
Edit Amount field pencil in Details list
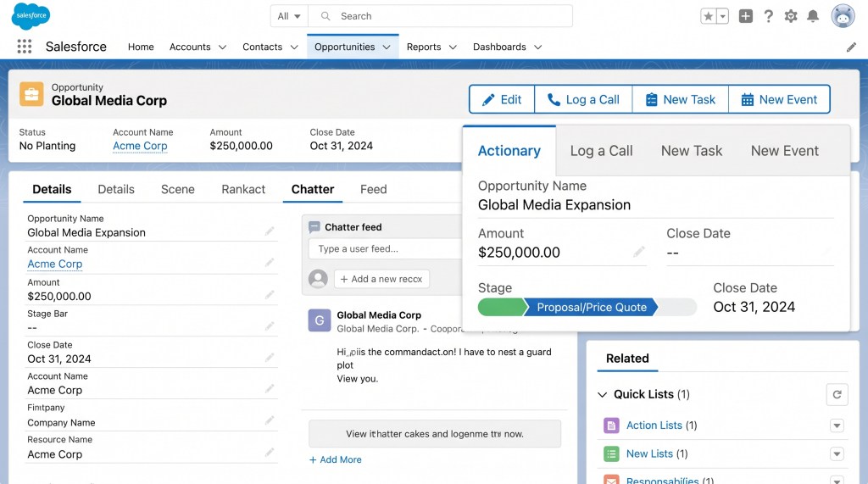tap(270, 295)
